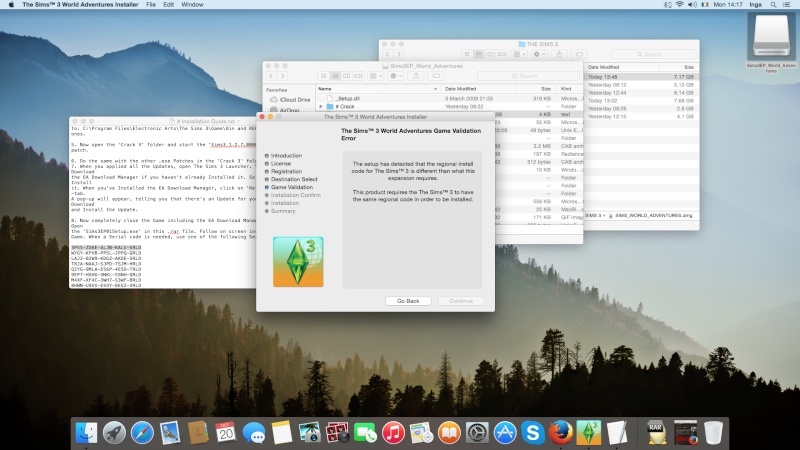Open Safari from the Dock
The width and height of the screenshot is (800, 450).
pos(142,433)
